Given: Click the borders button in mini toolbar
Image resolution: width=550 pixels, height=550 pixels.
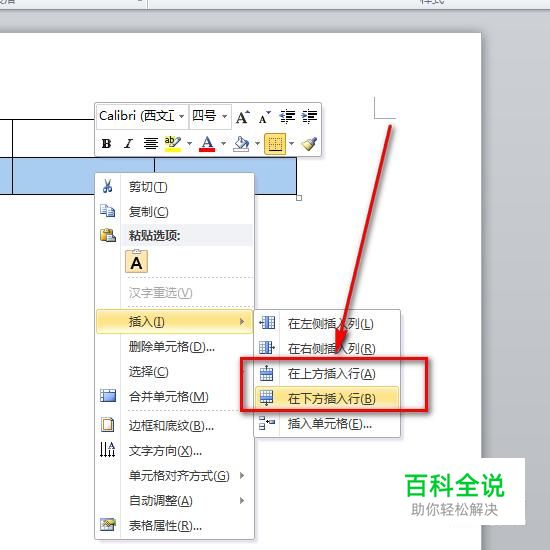Looking at the screenshot, I should tap(275, 144).
